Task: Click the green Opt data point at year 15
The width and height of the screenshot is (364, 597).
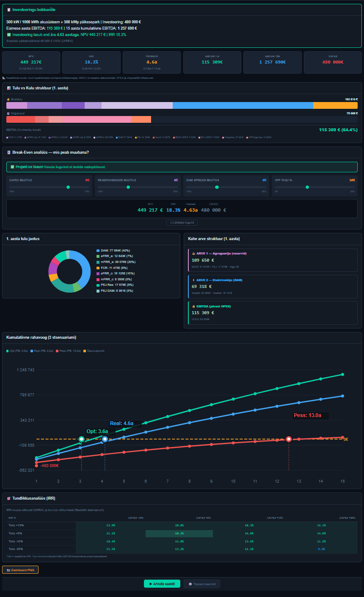Action: [x=342, y=374]
